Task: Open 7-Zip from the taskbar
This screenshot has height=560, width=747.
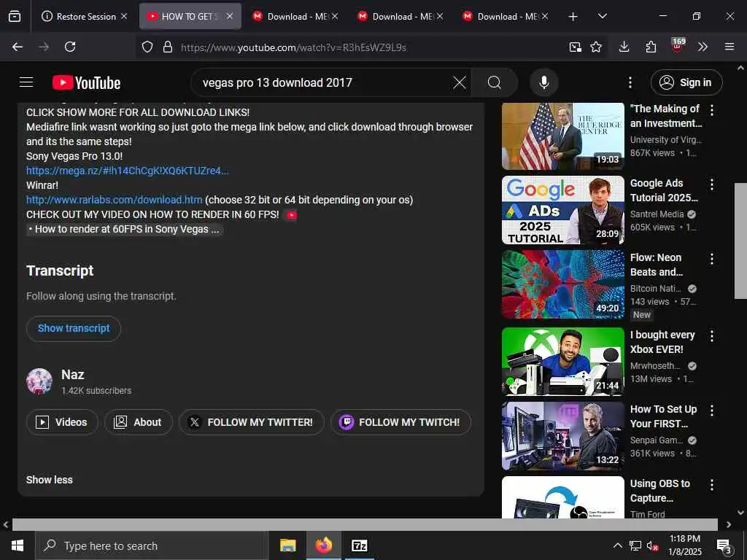Action: pos(359,545)
